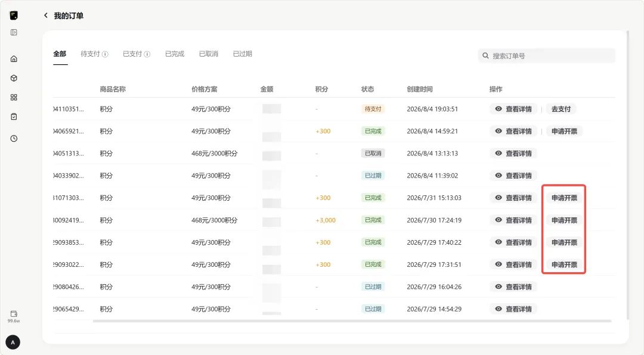Screen dimensions: 644x355
Task: Click 申请开票 for the 2026/8/4 14:59:21 order
Action: [564, 131]
